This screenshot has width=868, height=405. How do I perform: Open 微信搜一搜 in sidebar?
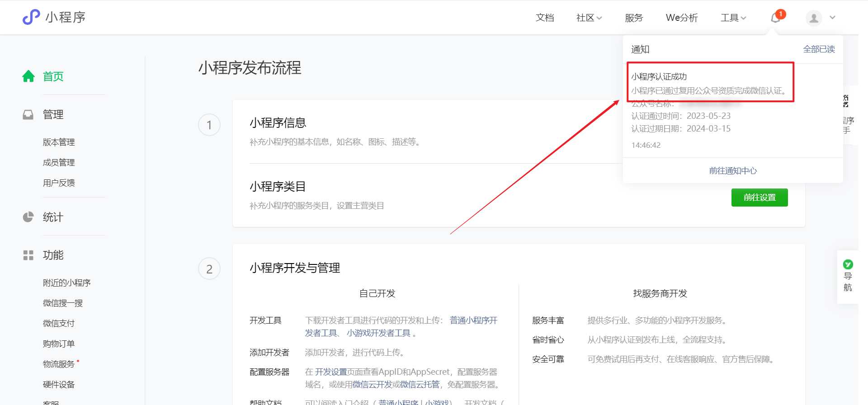63,303
